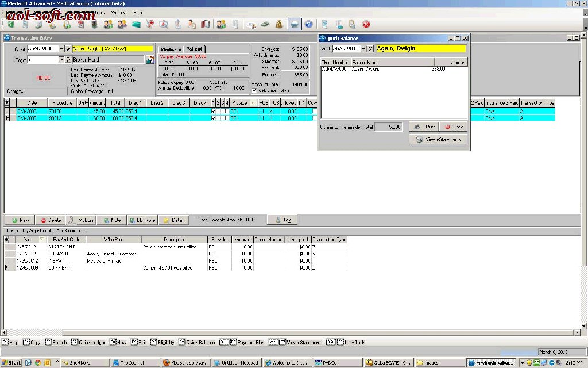This screenshot has height=368, width=588.
Task: Click the money bag Deposit List icon
Action: coord(279,24)
